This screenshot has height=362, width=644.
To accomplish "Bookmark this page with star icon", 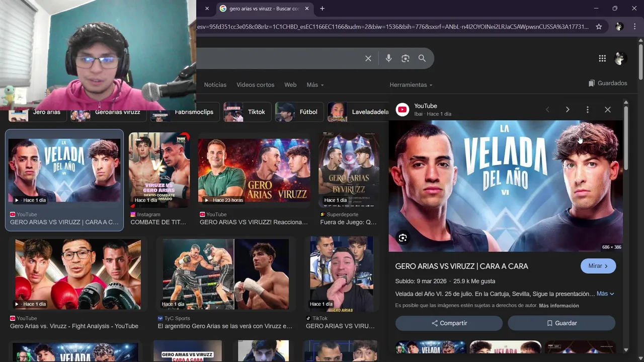I will tap(599, 27).
